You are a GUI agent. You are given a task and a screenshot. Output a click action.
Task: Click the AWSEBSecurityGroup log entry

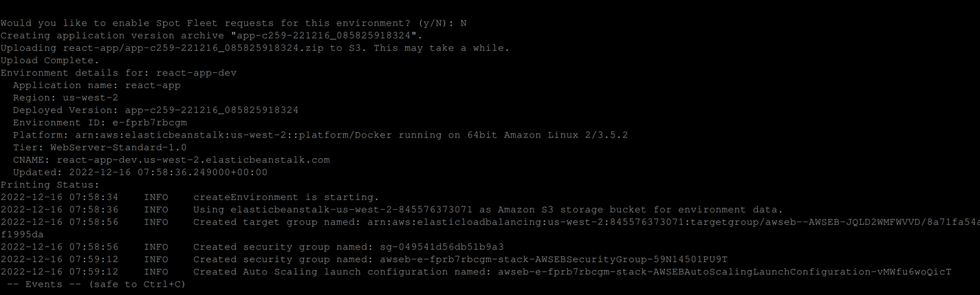[x=460, y=259]
